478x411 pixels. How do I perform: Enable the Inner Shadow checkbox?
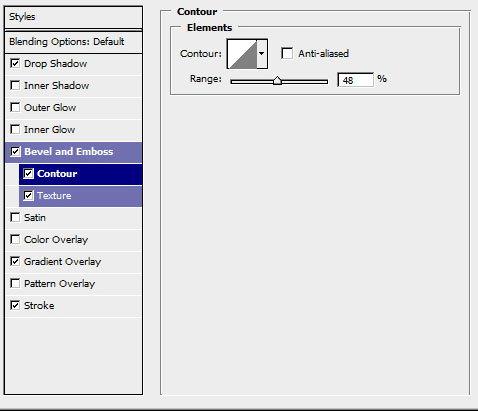point(15,85)
